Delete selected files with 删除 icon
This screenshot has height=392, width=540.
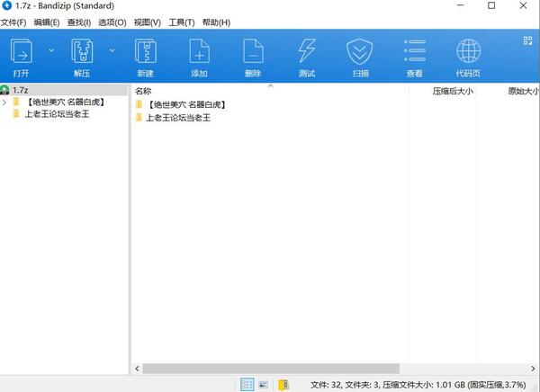tap(253, 51)
